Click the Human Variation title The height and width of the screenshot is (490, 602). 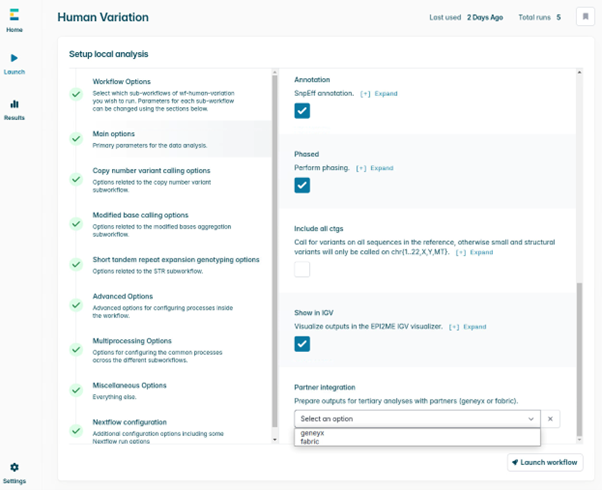103,17
